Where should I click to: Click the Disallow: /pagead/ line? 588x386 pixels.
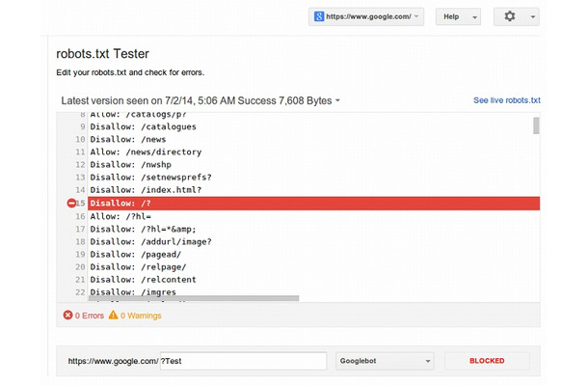point(136,254)
